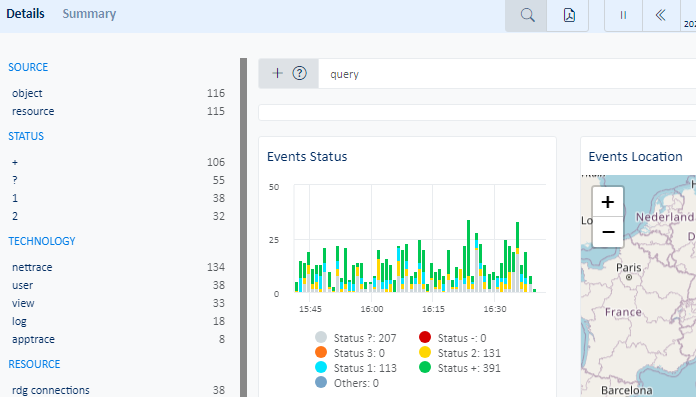Toggle Status 2 yellow legend swatch

(x=425, y=353)
